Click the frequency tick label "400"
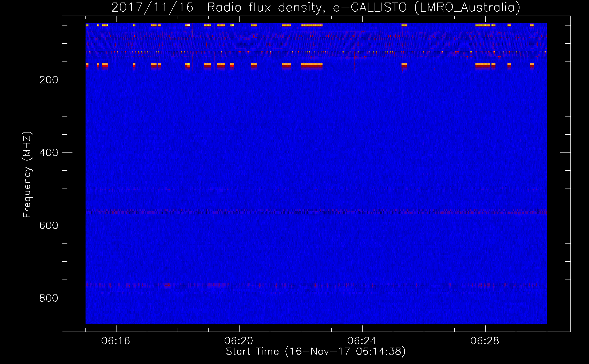Screen dimensions: 589x364 49,153
